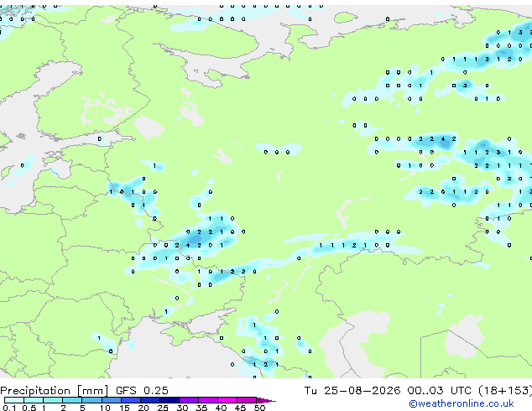532x411 pixels.
Task: Open the weatheronline.co.uk link
Action: pyautogui.click(x=462, y=403)
